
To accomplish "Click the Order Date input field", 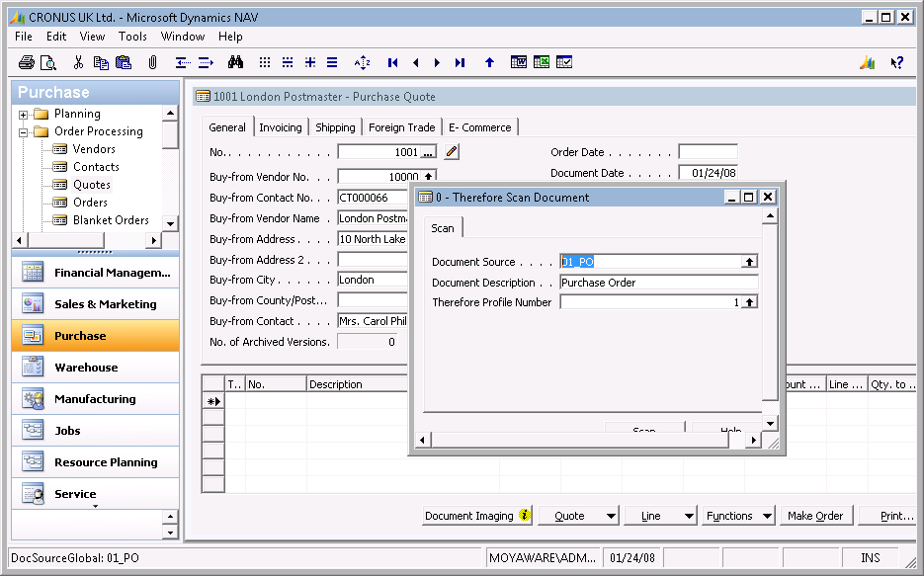I will coord(708,152).
